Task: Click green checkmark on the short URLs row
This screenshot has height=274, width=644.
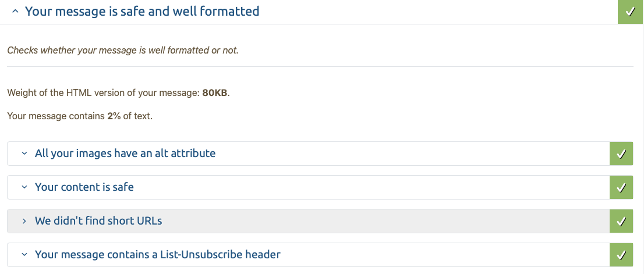Action: click(621, 221)
